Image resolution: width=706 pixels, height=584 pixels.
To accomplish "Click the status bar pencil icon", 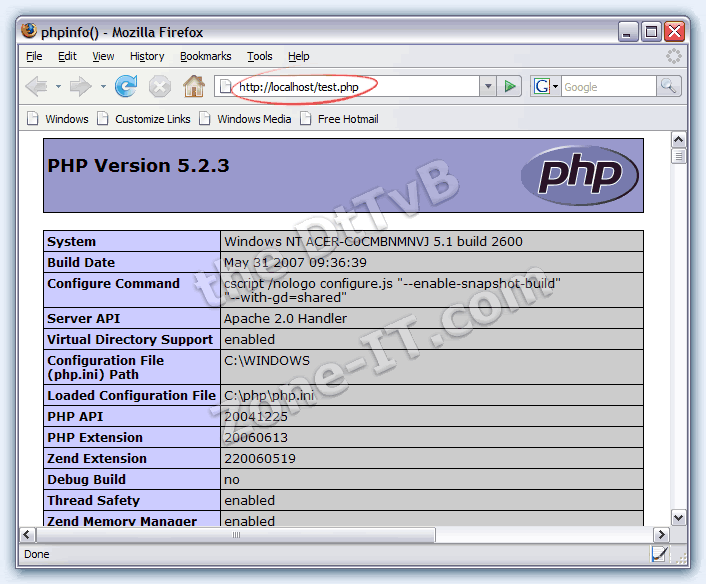I will [659, 554].
